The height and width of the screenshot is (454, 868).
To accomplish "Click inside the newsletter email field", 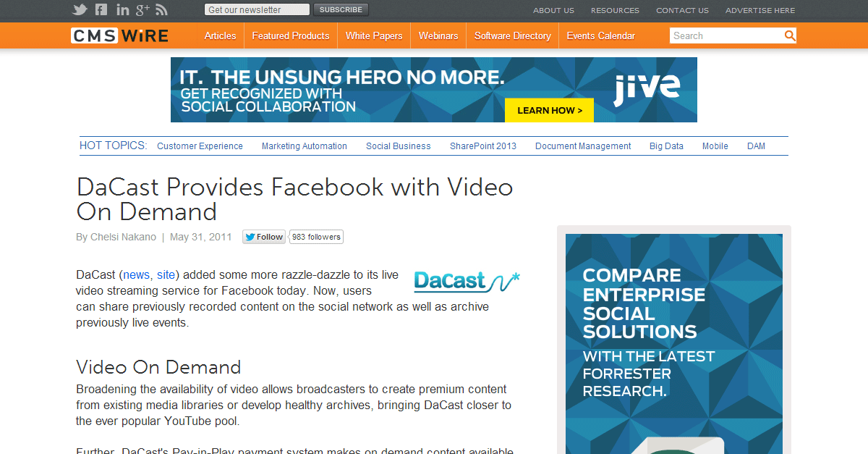I will point(256,9).
